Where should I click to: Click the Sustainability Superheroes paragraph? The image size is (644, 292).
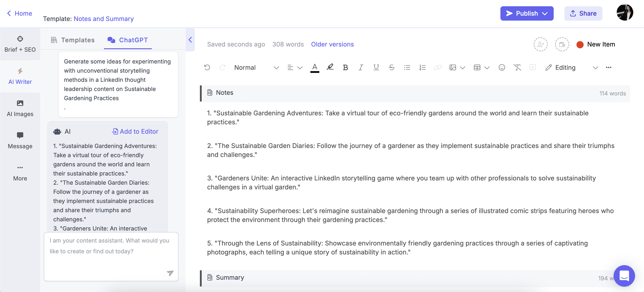410,215
